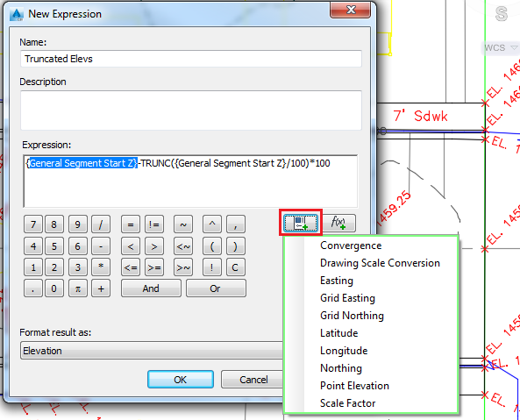Insert an opening parenthesis
This screenshot has height=420, width=520.
point(212,246)
